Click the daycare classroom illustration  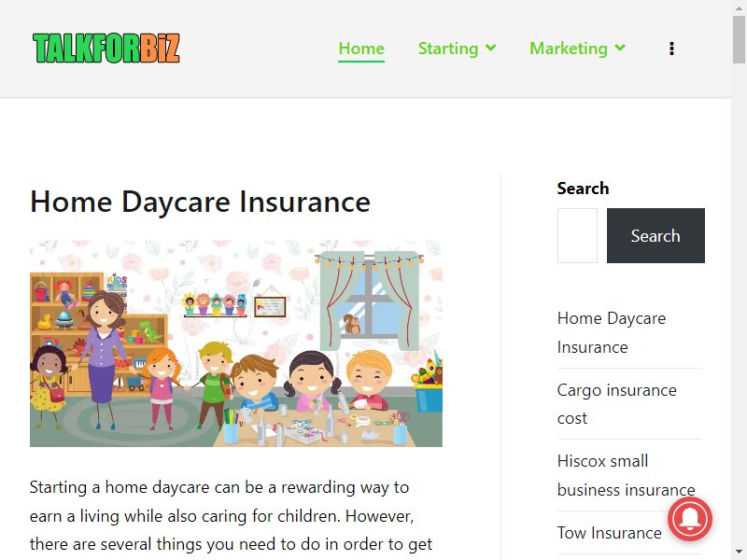tap(236, 343)
